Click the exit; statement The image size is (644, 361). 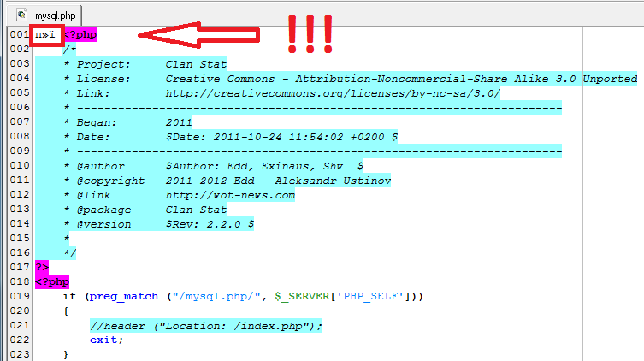(x=107, y=340)
